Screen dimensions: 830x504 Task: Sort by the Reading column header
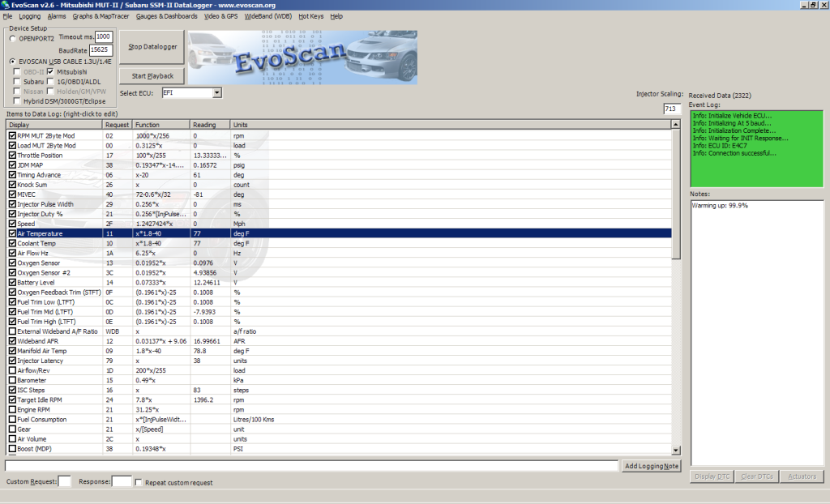click(x=210, y=125)
